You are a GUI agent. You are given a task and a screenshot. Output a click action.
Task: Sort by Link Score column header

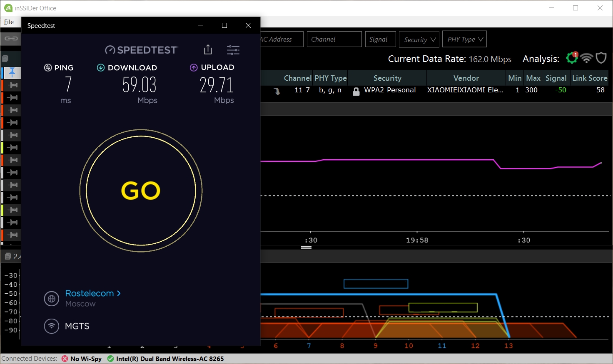tap(590, 78)
